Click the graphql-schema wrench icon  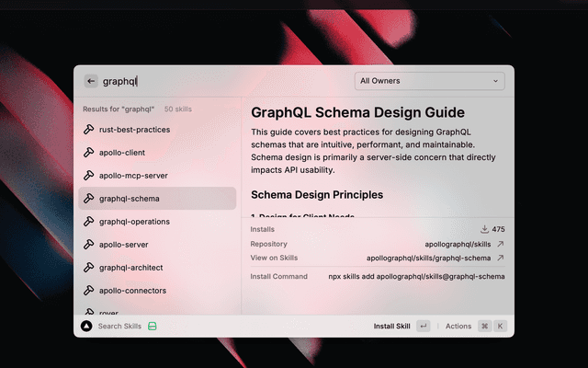point(88,199)
